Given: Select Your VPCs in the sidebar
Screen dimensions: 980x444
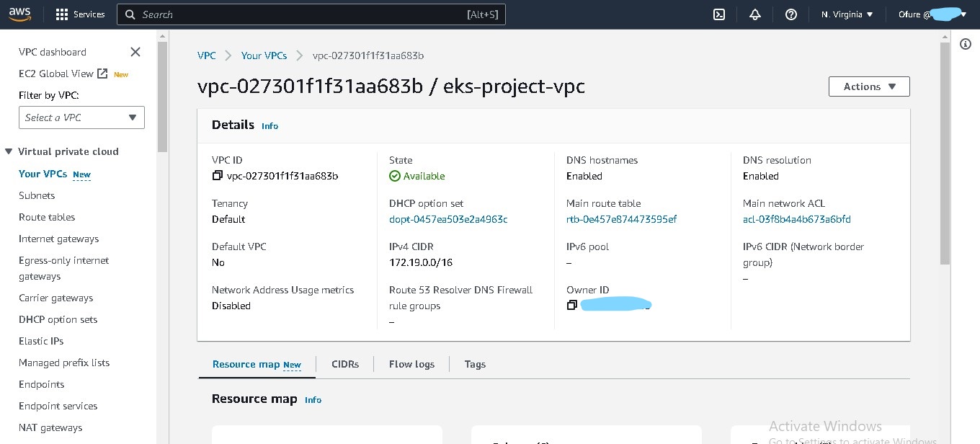Looking at the screenshot, I should (x=43, y=174).
